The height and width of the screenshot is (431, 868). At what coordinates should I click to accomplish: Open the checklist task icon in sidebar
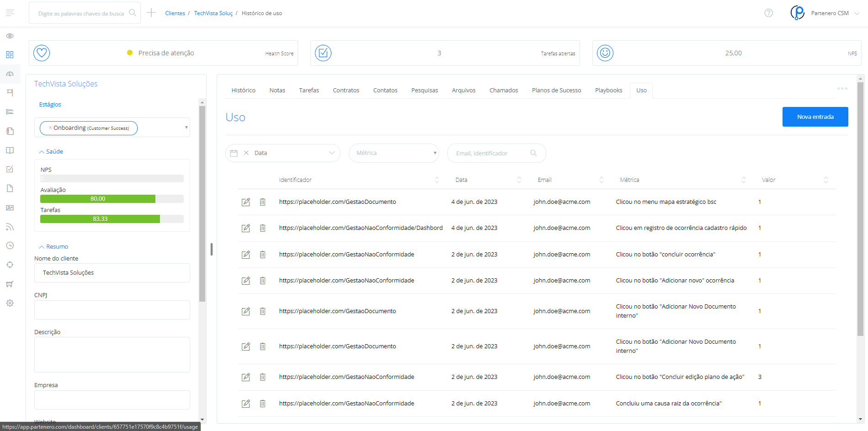[x=10, y=169]
